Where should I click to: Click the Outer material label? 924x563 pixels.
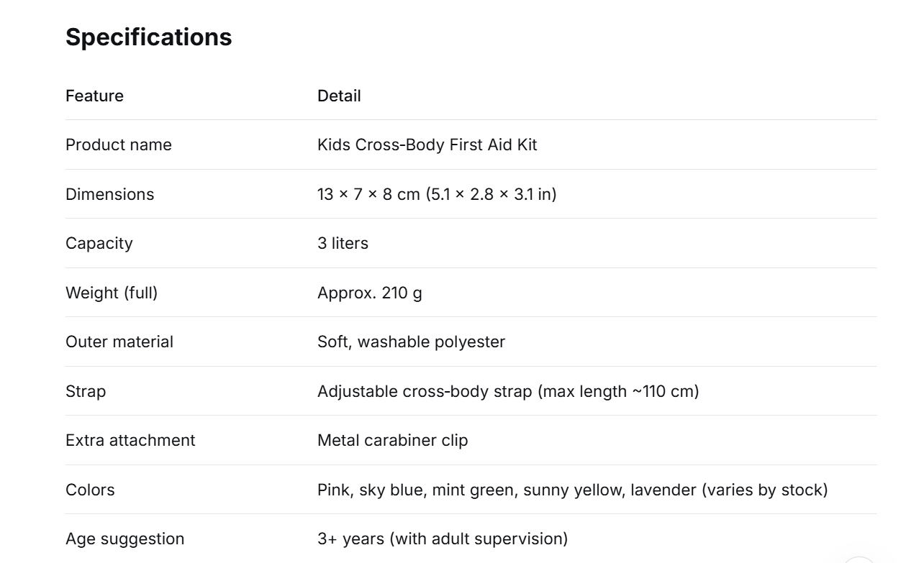pyautogui.click(x=119, y=342)
